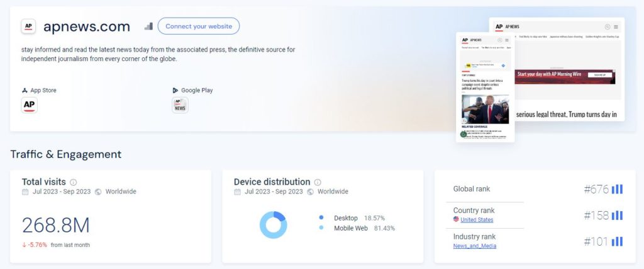Click the Mobile Web 81.43% legend entry
This screenshot has height=269, width=644.
point(357,228)
